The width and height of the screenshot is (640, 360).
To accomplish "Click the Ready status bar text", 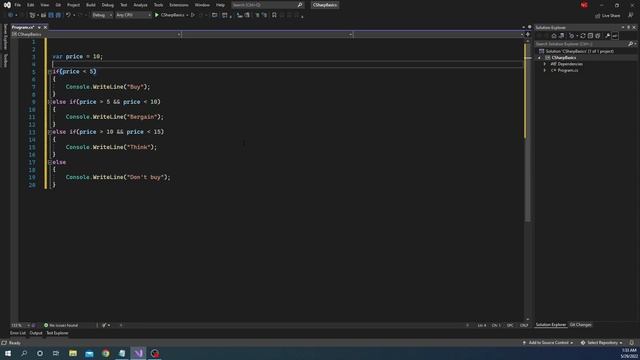I will [x=15, y=343].
